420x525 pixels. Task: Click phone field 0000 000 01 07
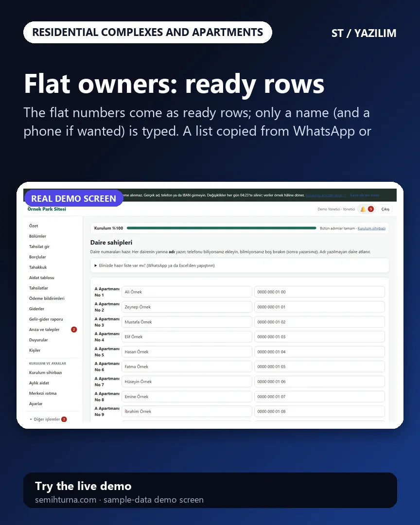point(319,397)
